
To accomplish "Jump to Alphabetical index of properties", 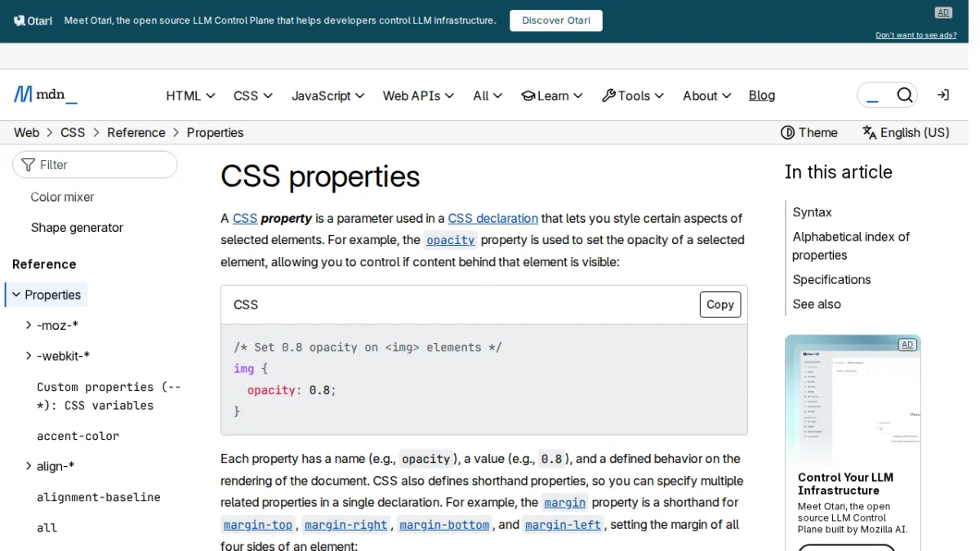I will coord(851,246).
